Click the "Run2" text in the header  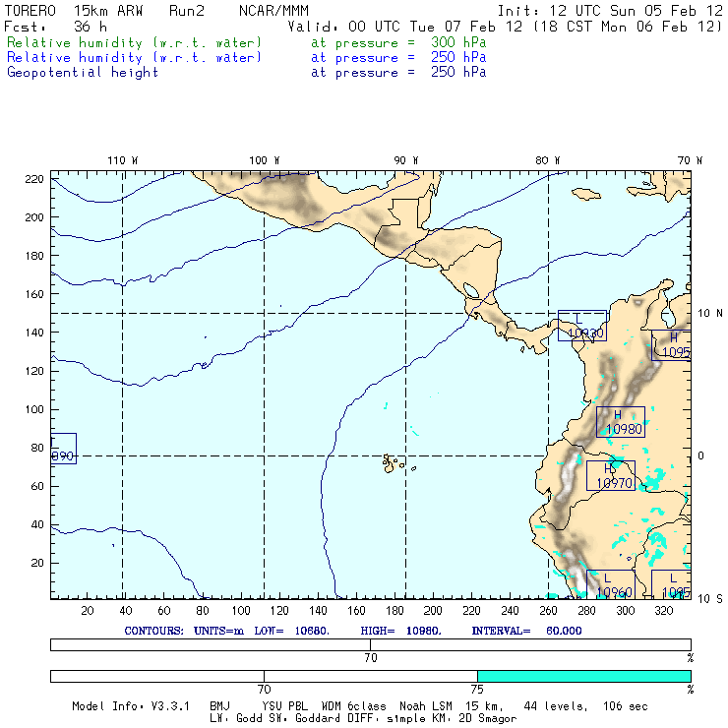click(187, 11)
